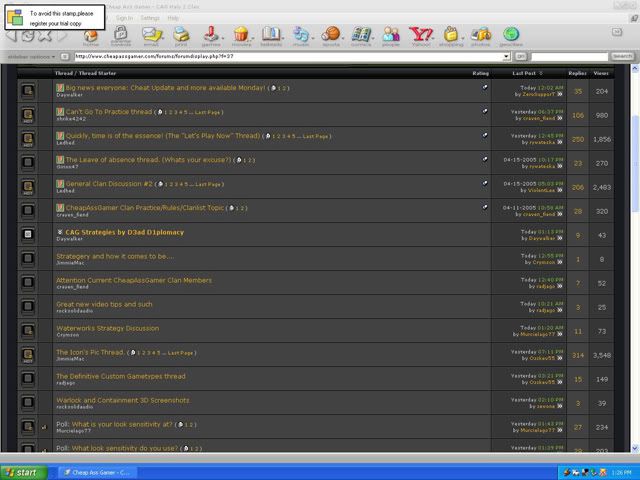Click the status icon of CAG Strategies thread
The width and height of the screenshot is (640, 480).
click(x=28, y=234)
